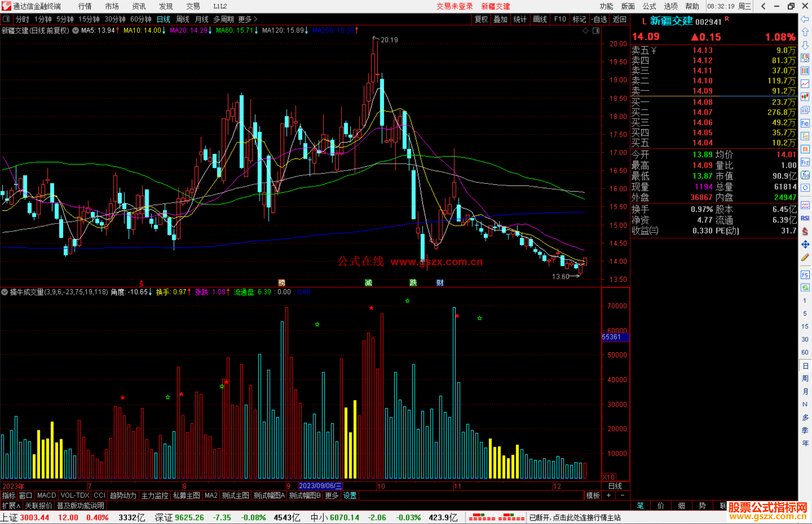This screenshot has height=524, width=812.
Task: Click the move crosshair arrows icon
Action: click(x=805, y=245)
